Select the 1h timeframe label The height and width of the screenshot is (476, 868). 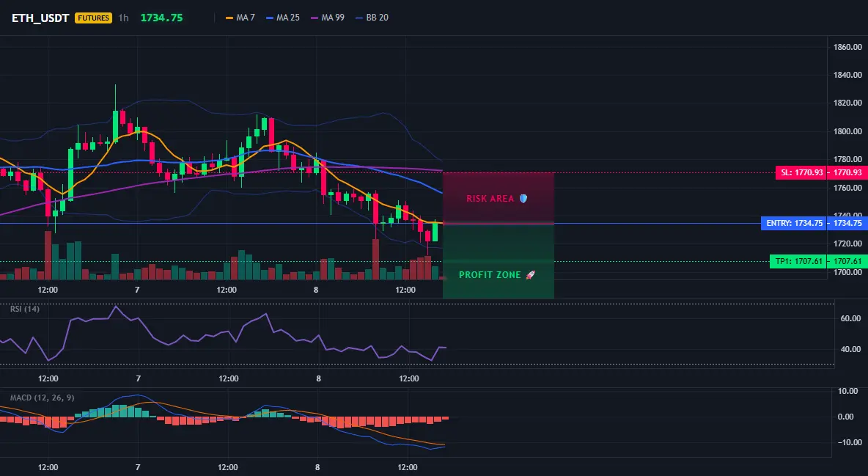(123, 18)
